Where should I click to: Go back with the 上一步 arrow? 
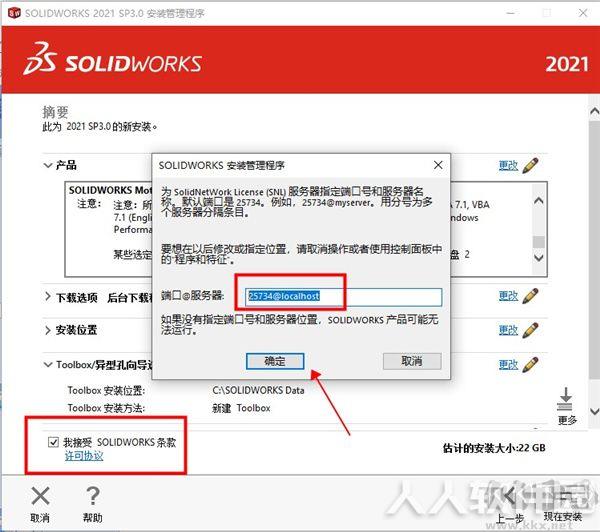click(509, 498)
